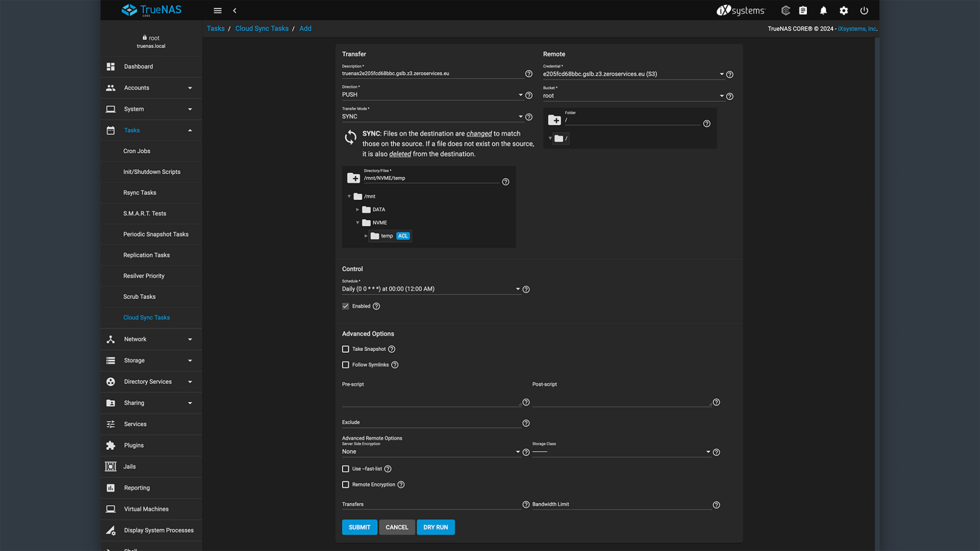Click the notifications bell icon
Image resolution: width=980 pixels, height=551 pixels.
[x=823, y=10]
